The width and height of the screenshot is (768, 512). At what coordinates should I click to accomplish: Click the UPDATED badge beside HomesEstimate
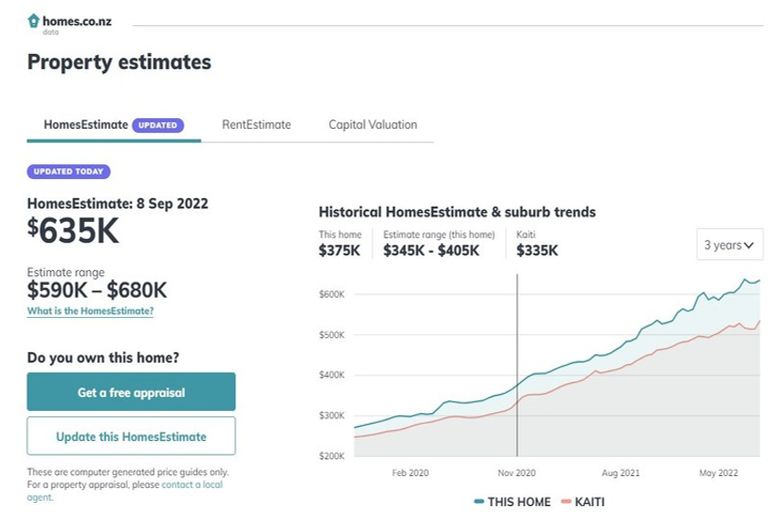(158, 125)
